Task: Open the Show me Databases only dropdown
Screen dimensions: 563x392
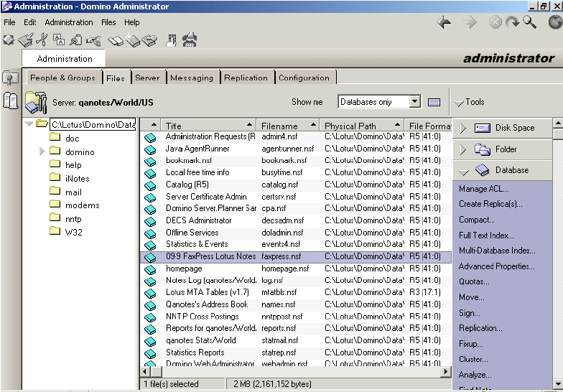Action: click(414, 102)
